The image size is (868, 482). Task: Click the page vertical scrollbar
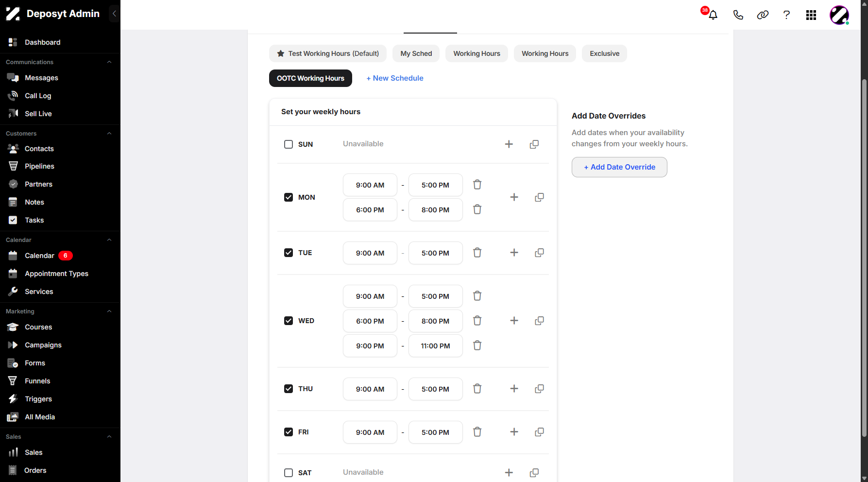point(864,258)
